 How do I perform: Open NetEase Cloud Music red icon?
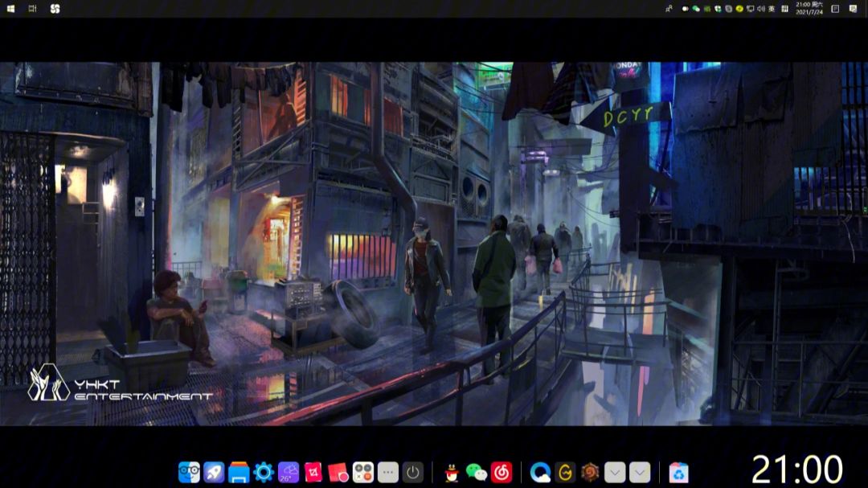point(502,473)
